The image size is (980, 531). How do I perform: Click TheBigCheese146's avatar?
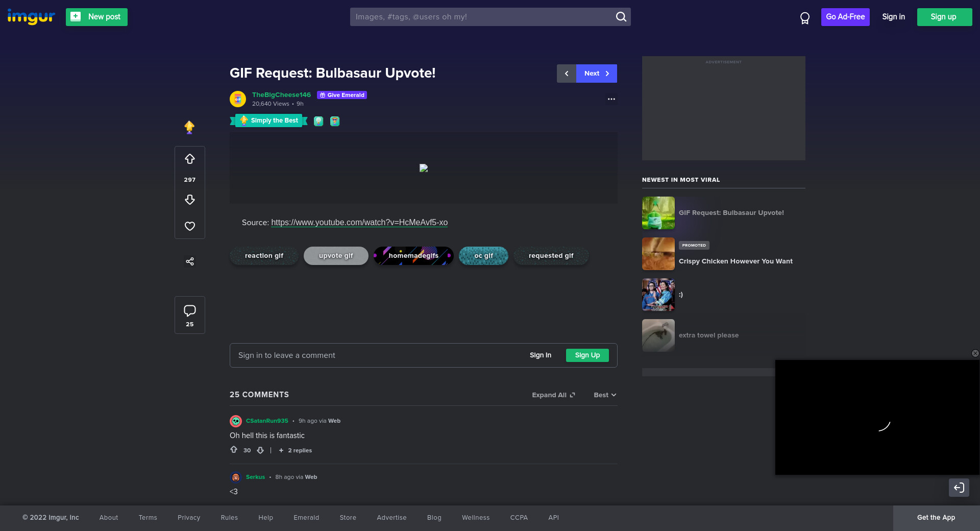point(238,99)
